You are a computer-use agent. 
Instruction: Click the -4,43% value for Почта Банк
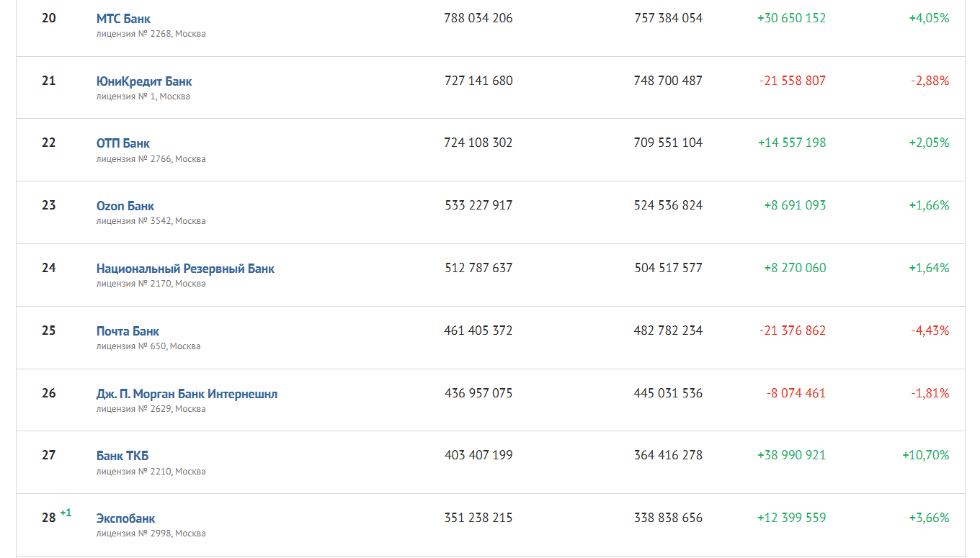930,330
